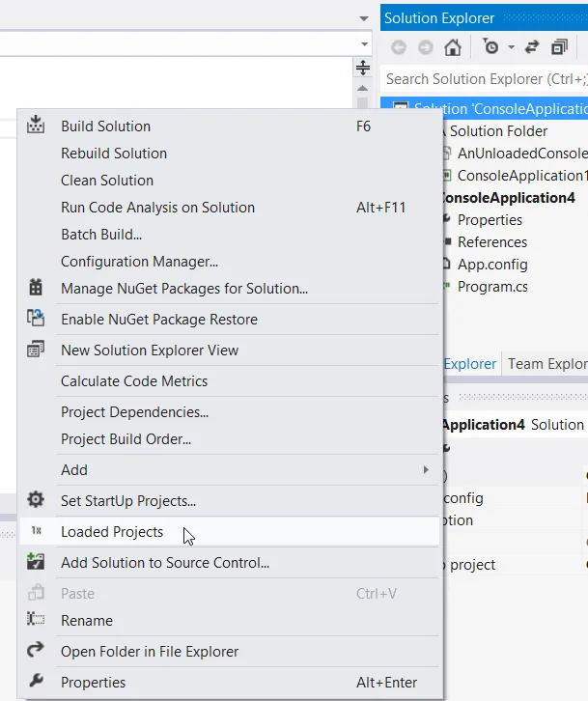
Task: Choose Manage NuGet Packages for Solution
Action: coord(230,289)
